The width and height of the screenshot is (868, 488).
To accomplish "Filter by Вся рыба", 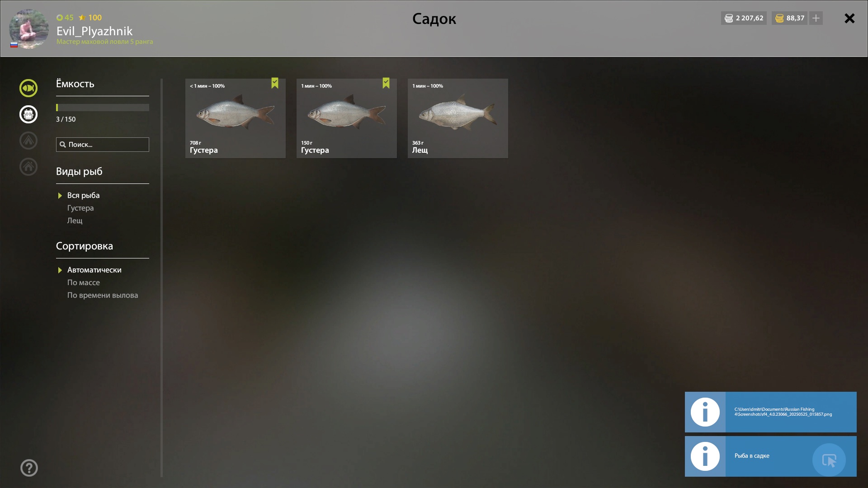I will tap(84, 195).
